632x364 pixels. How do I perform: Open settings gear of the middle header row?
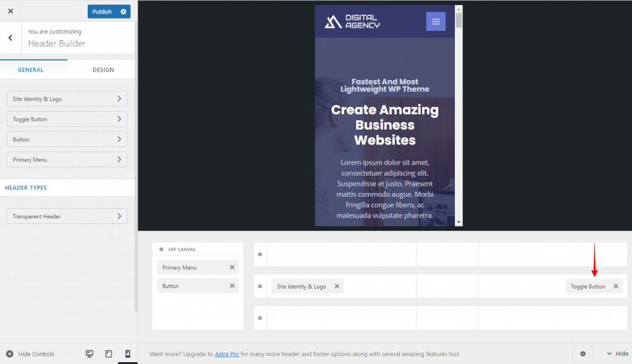pos(260,286)
